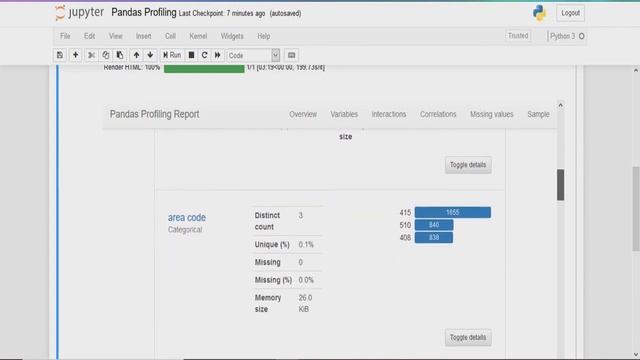640x360 pixels.
Task: Click the report scrollbar up arrow
Action: tap(560, 105)
